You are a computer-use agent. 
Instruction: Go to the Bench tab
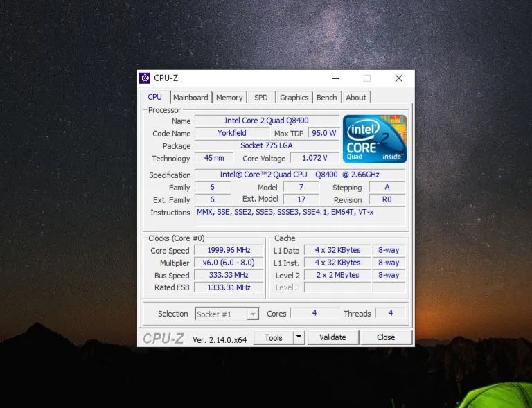pyautogui.click(x=327, y=98)
